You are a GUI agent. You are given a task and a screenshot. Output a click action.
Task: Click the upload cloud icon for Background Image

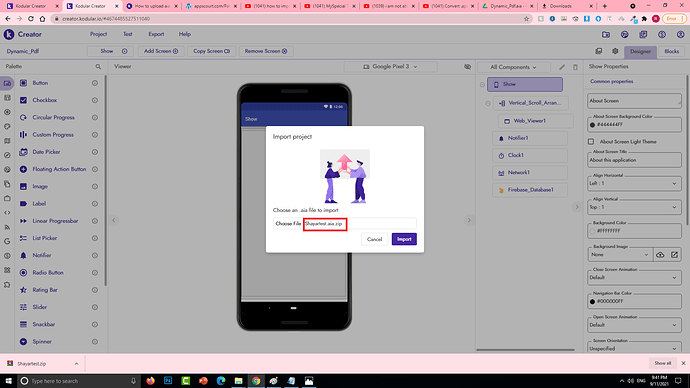tap(660, 255)
